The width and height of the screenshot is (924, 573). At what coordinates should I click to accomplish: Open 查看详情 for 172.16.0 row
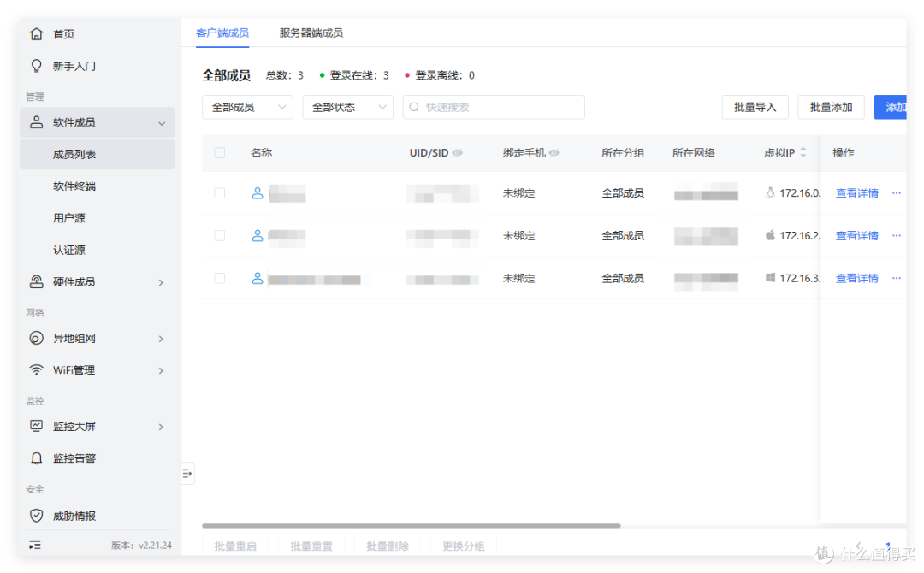point(856,193)
